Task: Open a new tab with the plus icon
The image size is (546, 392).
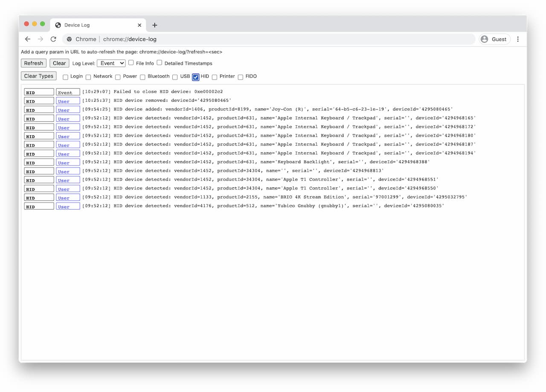Action: pyautogui.click(x=154, y=25)
